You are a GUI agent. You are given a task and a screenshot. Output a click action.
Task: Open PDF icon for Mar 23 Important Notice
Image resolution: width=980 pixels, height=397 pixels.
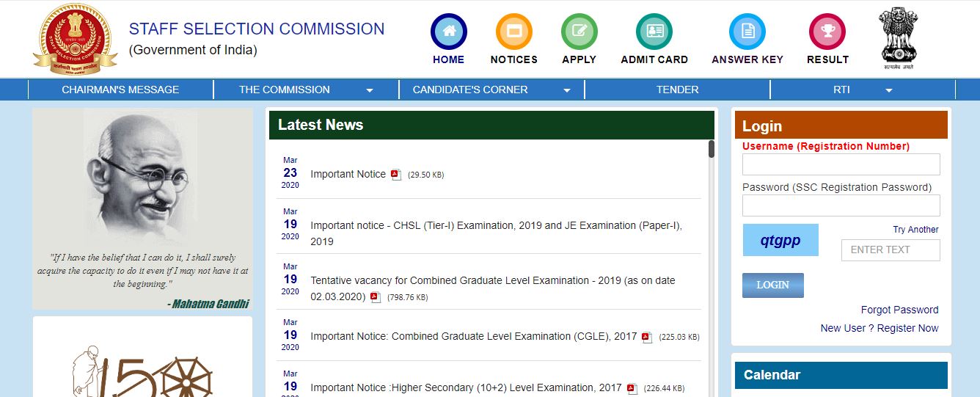coord(396,175)
